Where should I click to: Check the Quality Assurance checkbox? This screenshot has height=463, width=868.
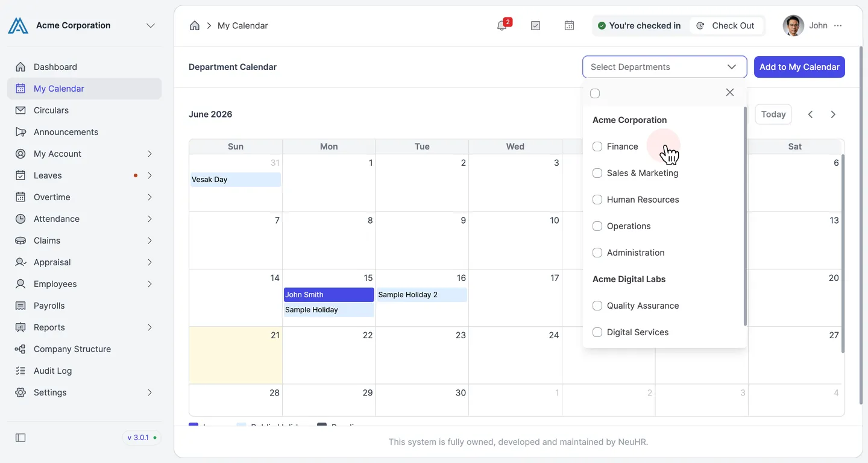(x=597, y=306)
